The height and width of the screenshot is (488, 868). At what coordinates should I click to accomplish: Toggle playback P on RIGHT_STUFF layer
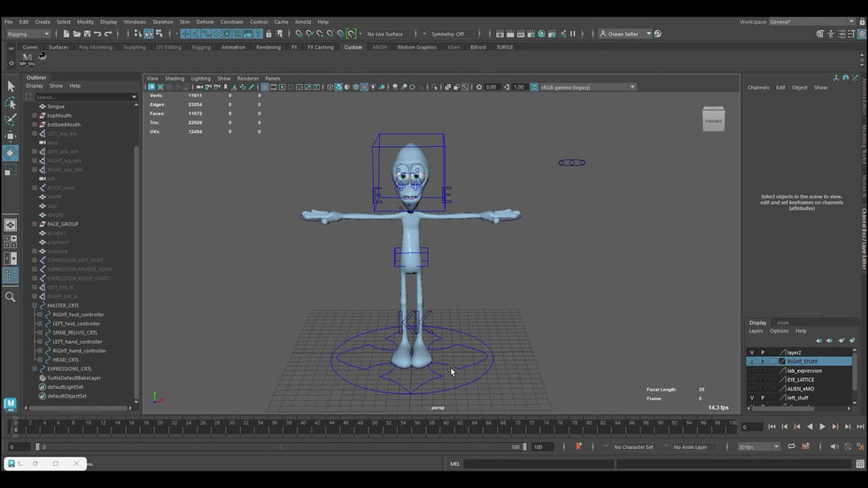763,361
